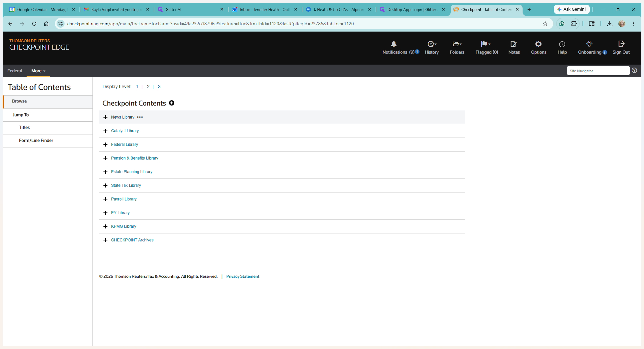Expand the CHECKPOINT Archives node
The width and height of the screenshot is (644, 349).
tap(105, 240)
